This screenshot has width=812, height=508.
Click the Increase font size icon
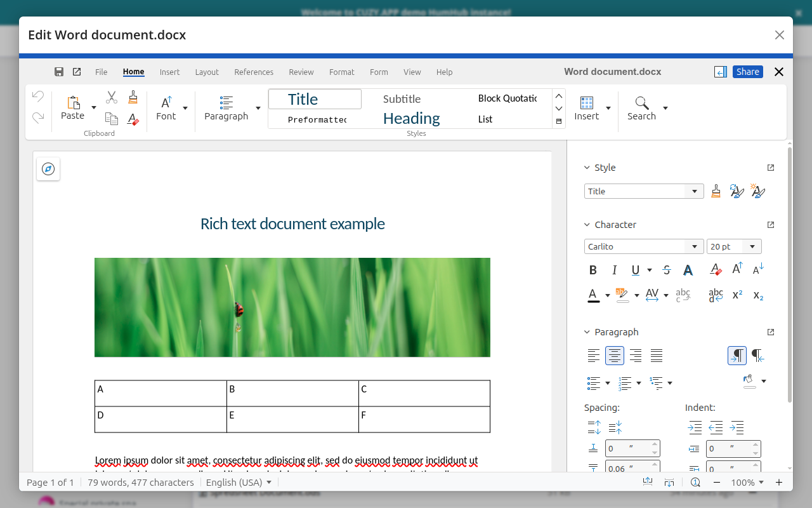(x=737, y=269)
